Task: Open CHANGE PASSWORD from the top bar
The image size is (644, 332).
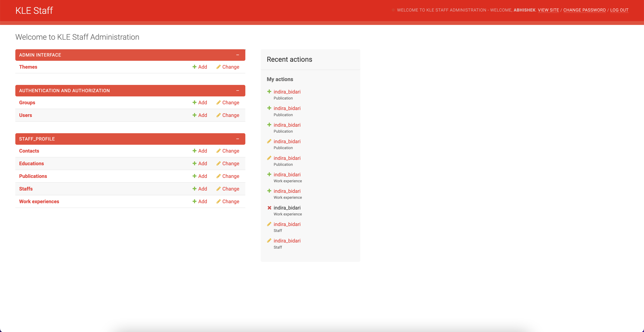Action: pos(585,10)
